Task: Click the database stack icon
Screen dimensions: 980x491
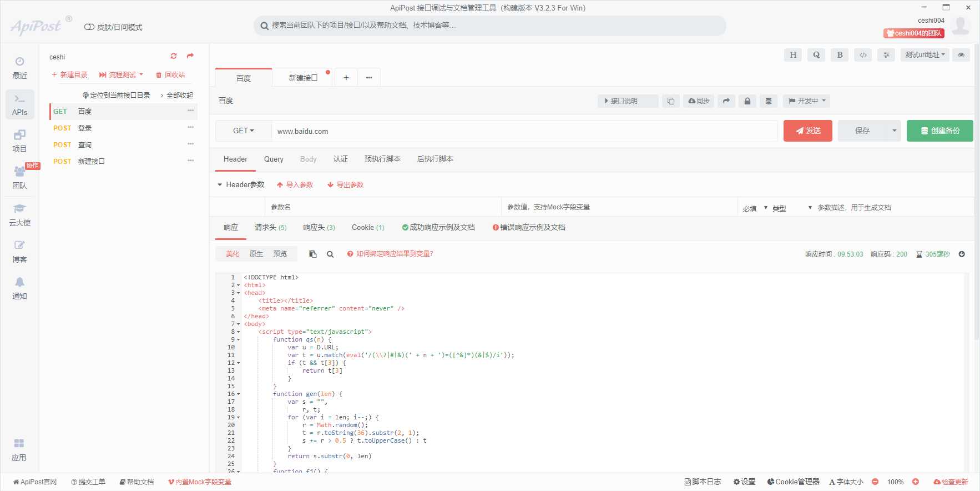Action: click(x=769, y=101)
